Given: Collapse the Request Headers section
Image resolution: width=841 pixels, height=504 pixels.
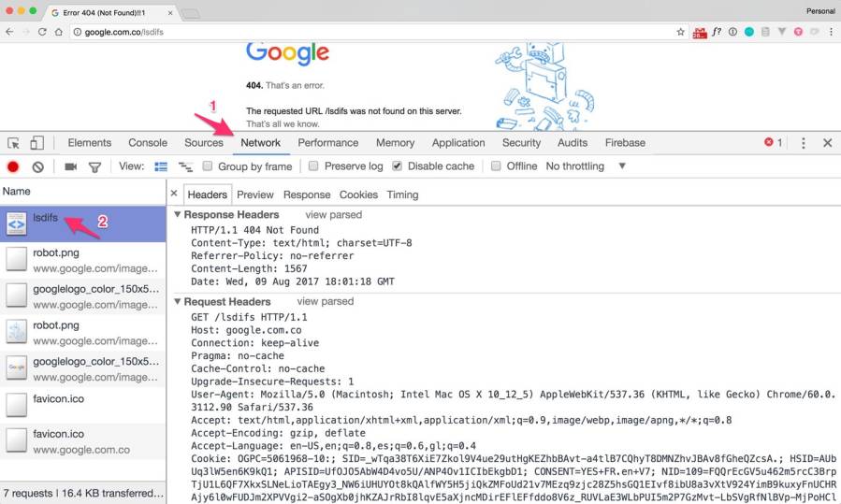Looking at the screenshot, I should pos(178,302).
